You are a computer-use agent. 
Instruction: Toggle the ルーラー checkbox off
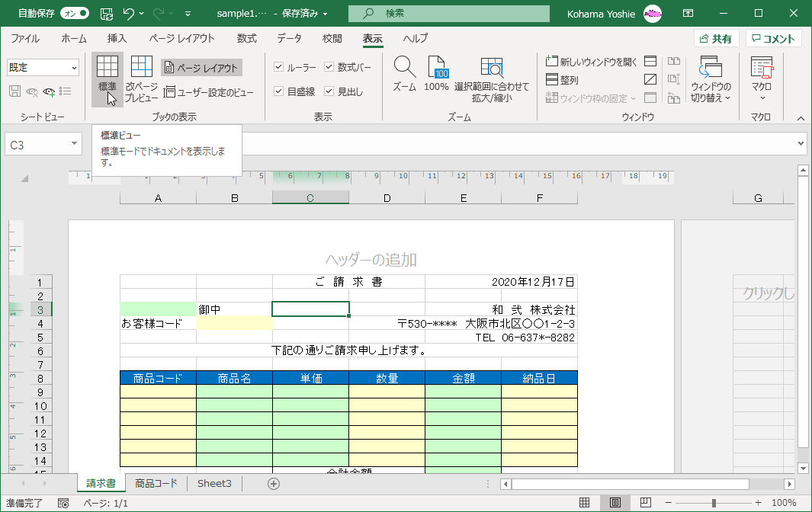[279, 66]
